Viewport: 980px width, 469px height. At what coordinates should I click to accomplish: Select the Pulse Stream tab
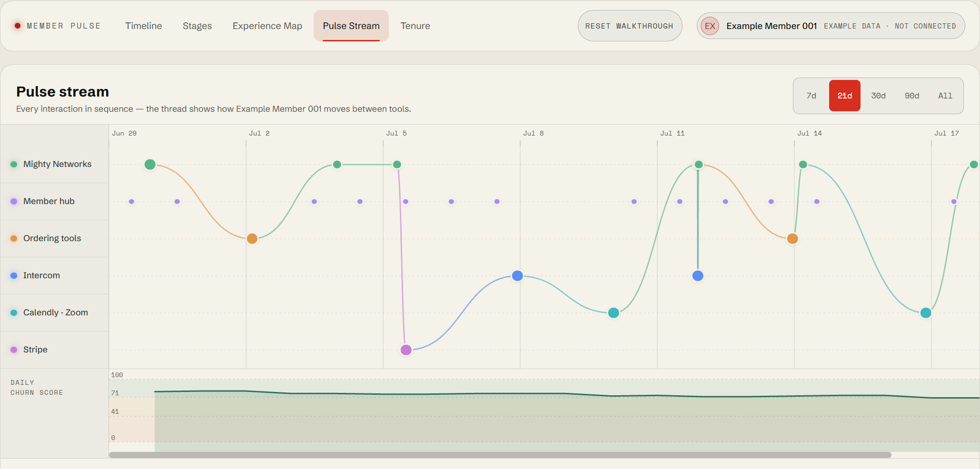(351, 26)
